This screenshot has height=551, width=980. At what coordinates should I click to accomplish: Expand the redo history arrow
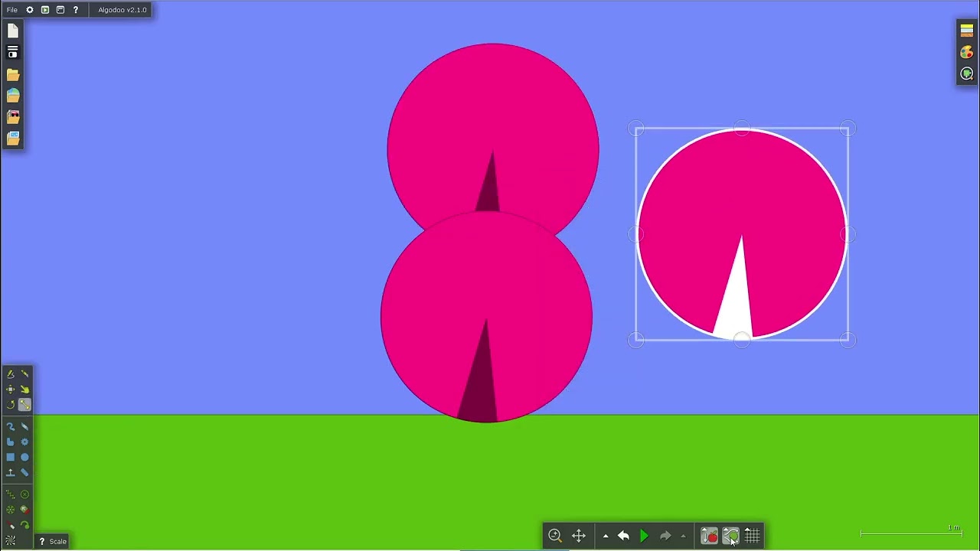click(683, 536)
